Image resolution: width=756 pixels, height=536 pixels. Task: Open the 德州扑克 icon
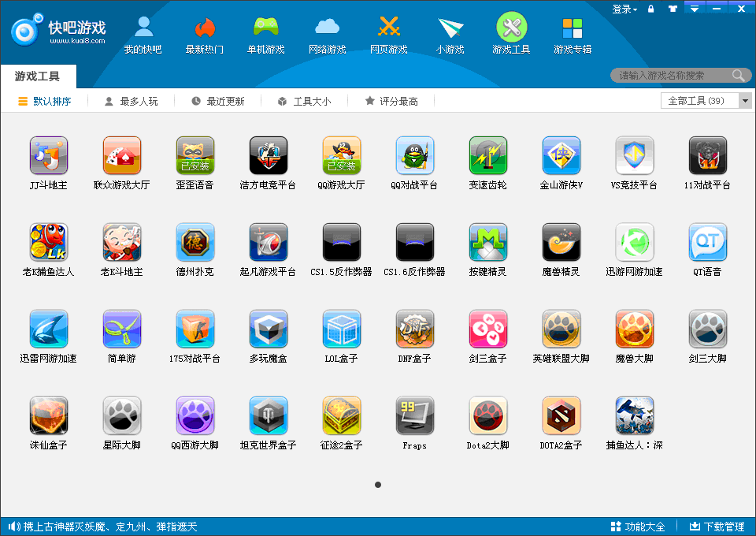click(x=195, y=242)
